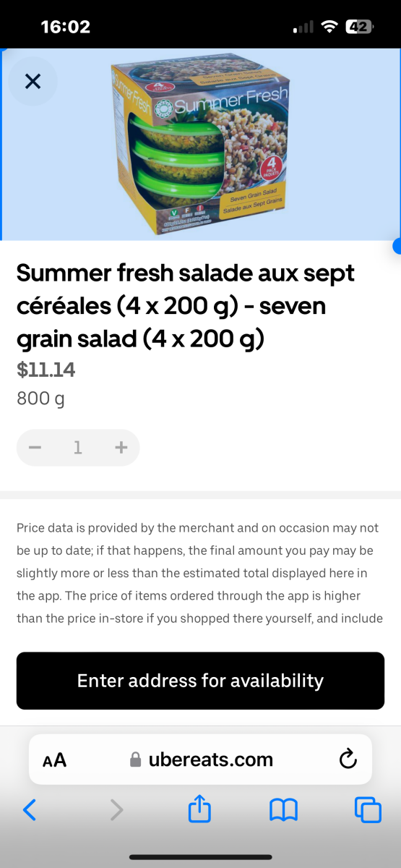Open the AA reader and text size menu
Viewport: 401px width, 868px height.
click(x=54, y=759)
